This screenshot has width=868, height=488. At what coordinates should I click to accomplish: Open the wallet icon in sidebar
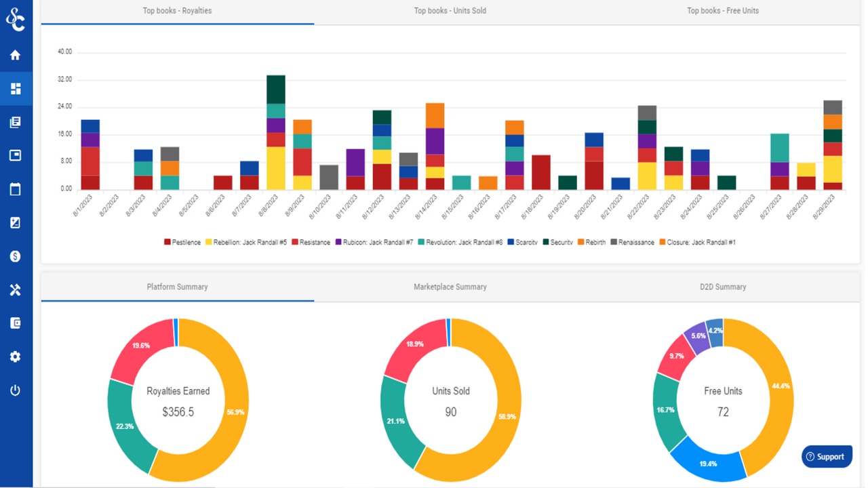click(16, 323)
